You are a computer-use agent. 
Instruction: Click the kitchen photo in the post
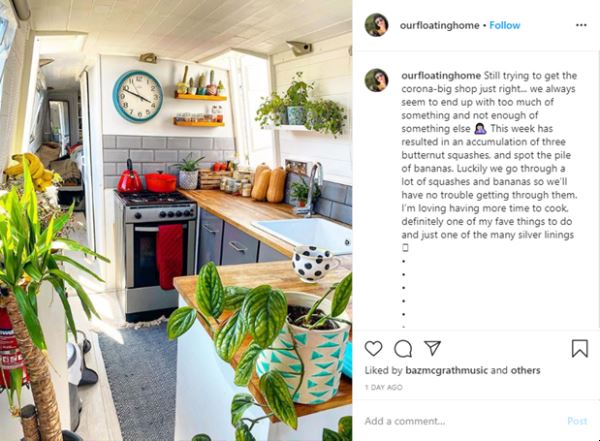coord(176,220)
